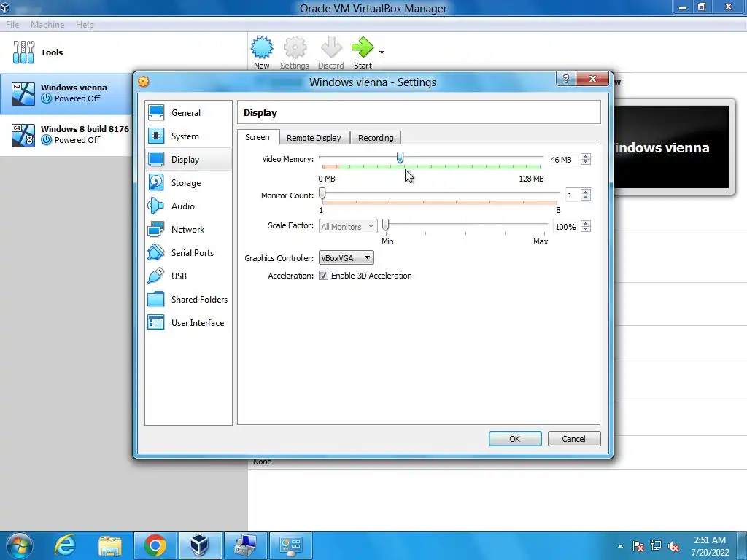The height and width of the screenshot is (560, 747).
Task: Confirm settings with the OK button
Action: point(515,438)
